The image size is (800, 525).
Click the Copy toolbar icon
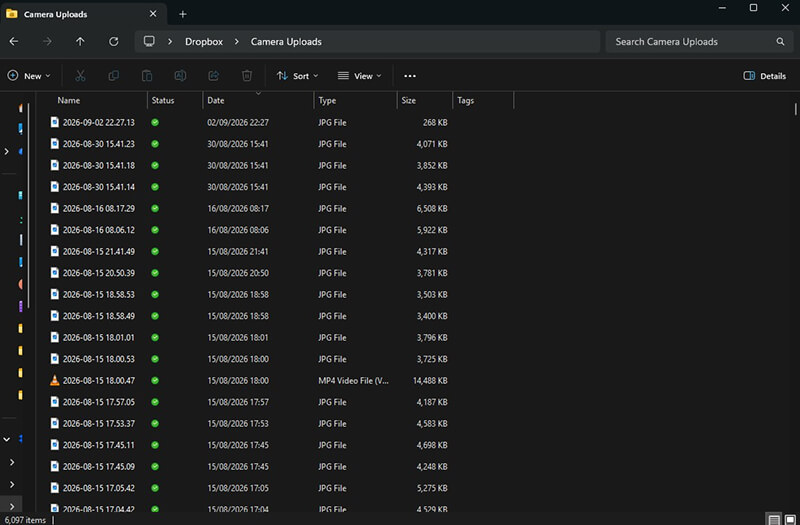113,76
